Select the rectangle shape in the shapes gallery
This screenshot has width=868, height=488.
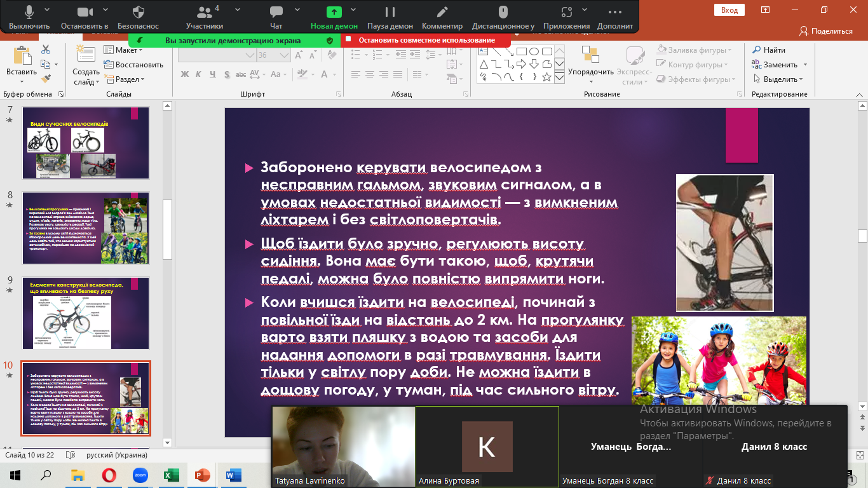tap(521, 51)
